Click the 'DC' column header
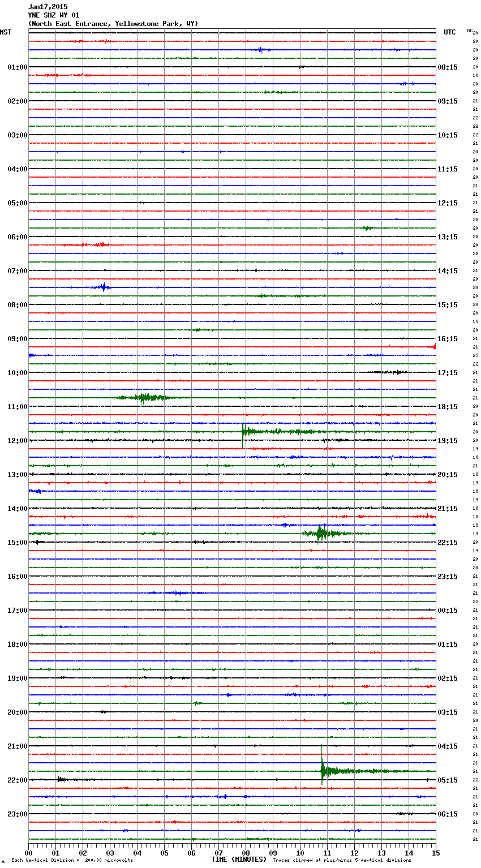The width and height of the screenshot is (481, 868). [470, 31]
